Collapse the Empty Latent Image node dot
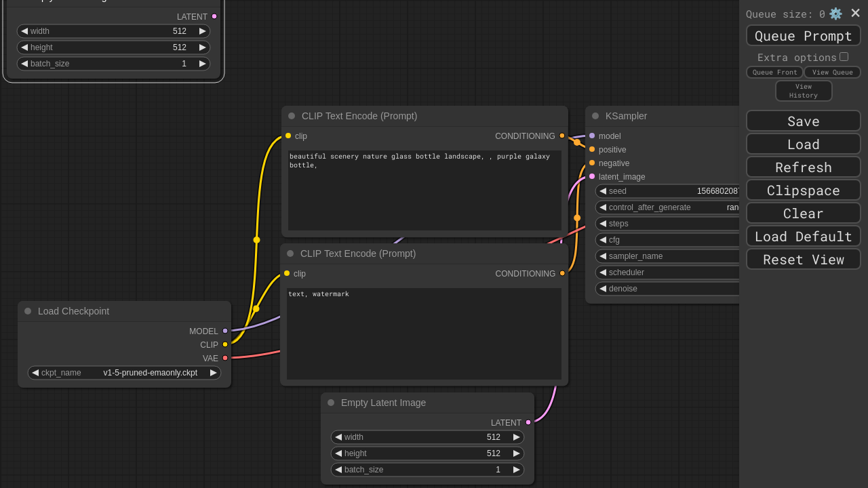 tap(331, 403)
